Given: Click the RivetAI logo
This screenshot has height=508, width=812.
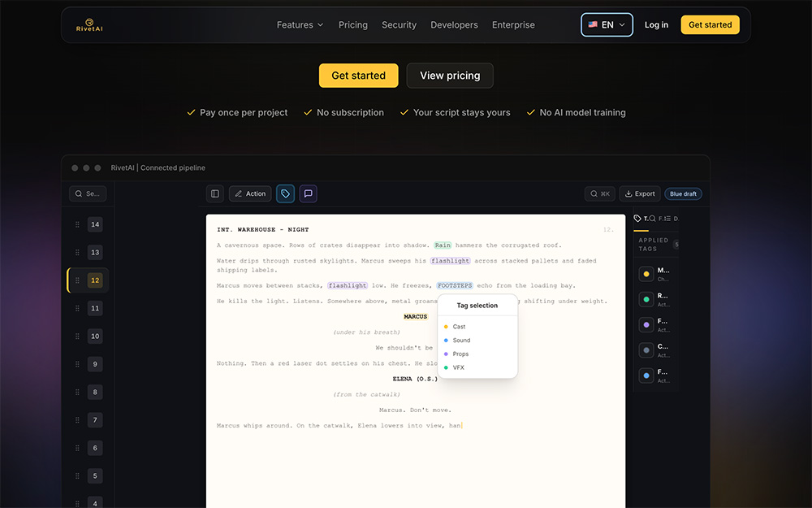Looking at the screenshot, I should (89, 25).
